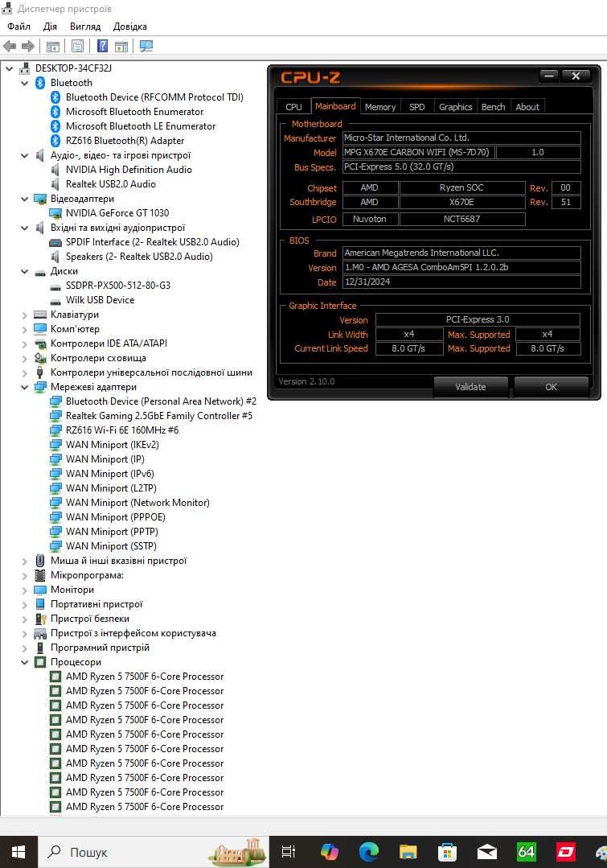
Task: Click the NCT6687 LPCIO field in CPU-Z
Action: [462, 220]
